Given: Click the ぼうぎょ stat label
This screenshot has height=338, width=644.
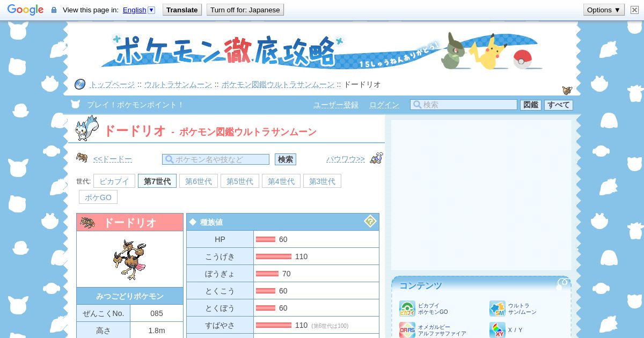Looking at the screenshot, I should click(220, 274).
